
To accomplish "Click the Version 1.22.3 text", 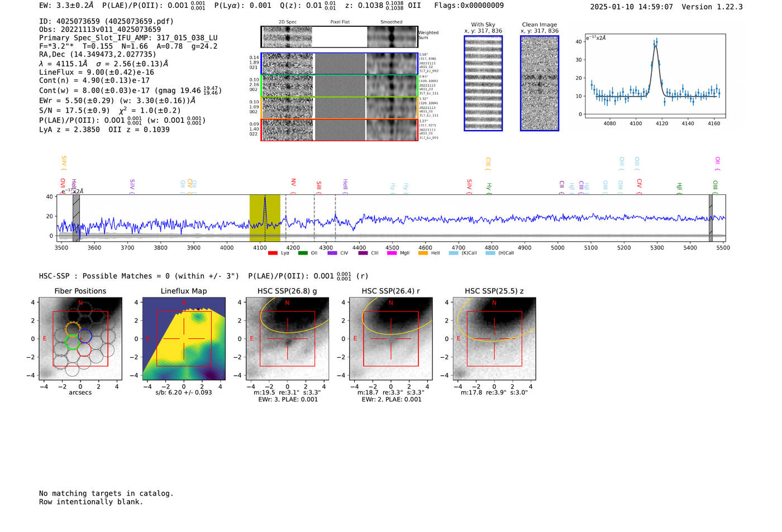I will [x=712, y=7].
